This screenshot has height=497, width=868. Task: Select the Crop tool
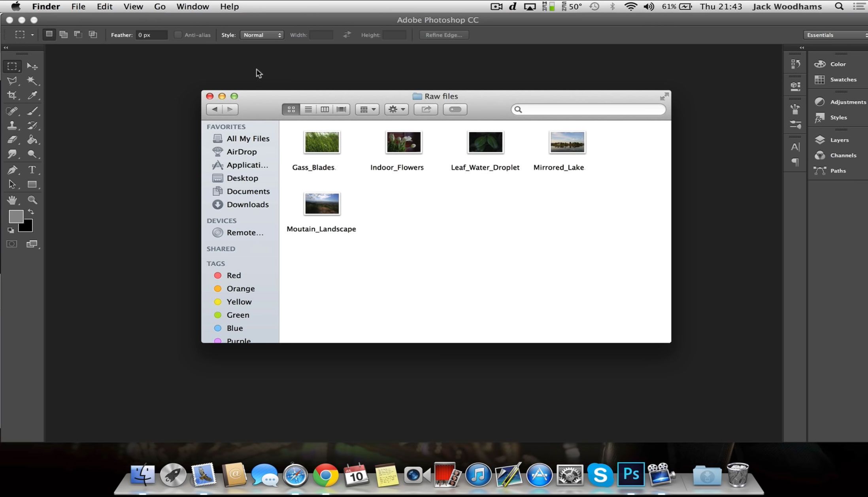pyautogui.click(x=13, y=95)
